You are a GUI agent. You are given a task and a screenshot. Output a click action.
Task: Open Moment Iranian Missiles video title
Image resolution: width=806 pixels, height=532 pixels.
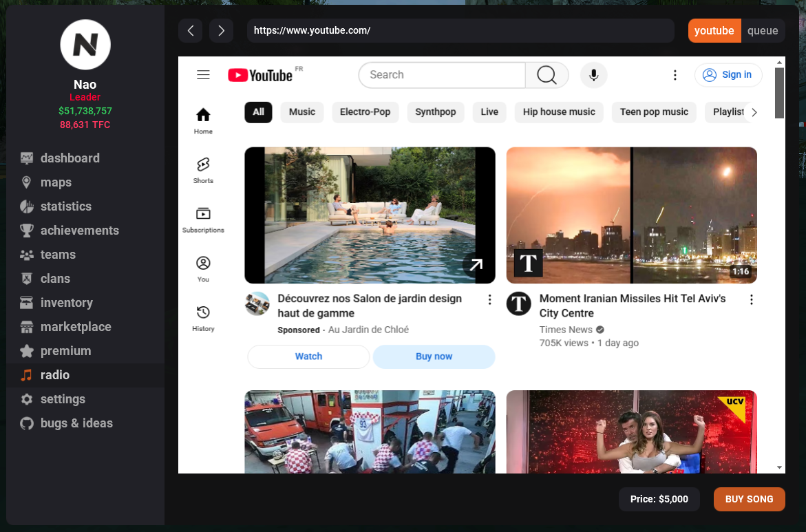(633, 306)
